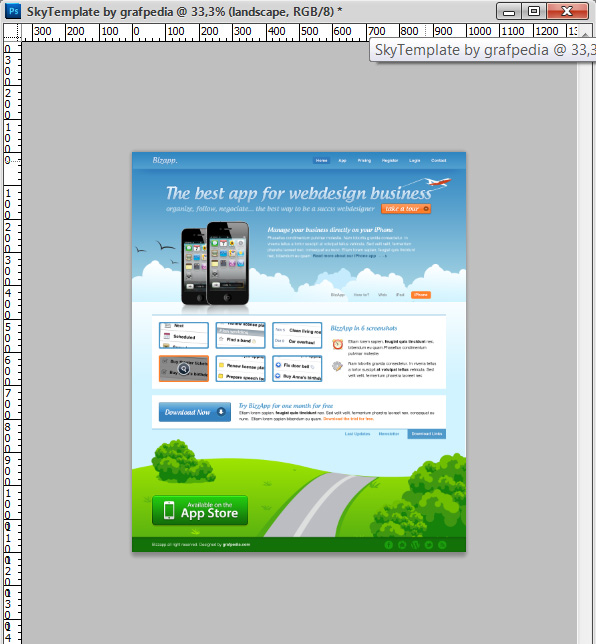Image resolution: width=596 pixels, height=644 pixels.
Task: Select the Pricing item in the mockup navigation
Action: [364, 161]
